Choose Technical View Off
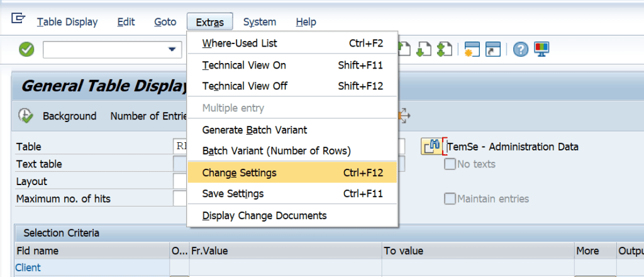This screenshot has height=277, width=644. point(292,86)
